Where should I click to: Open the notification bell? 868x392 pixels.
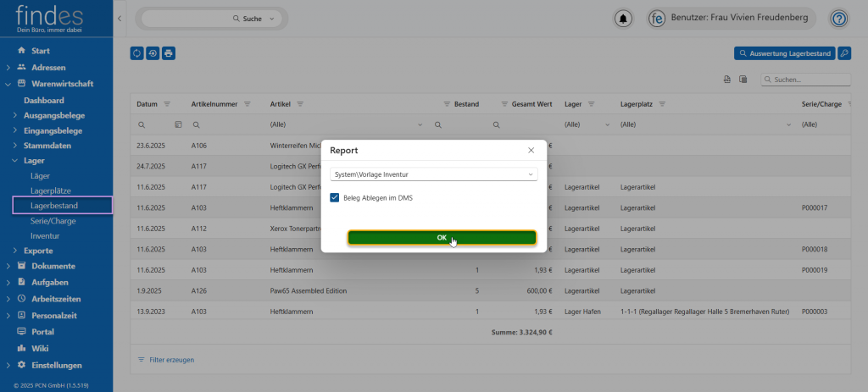click(x=624, y=19)
